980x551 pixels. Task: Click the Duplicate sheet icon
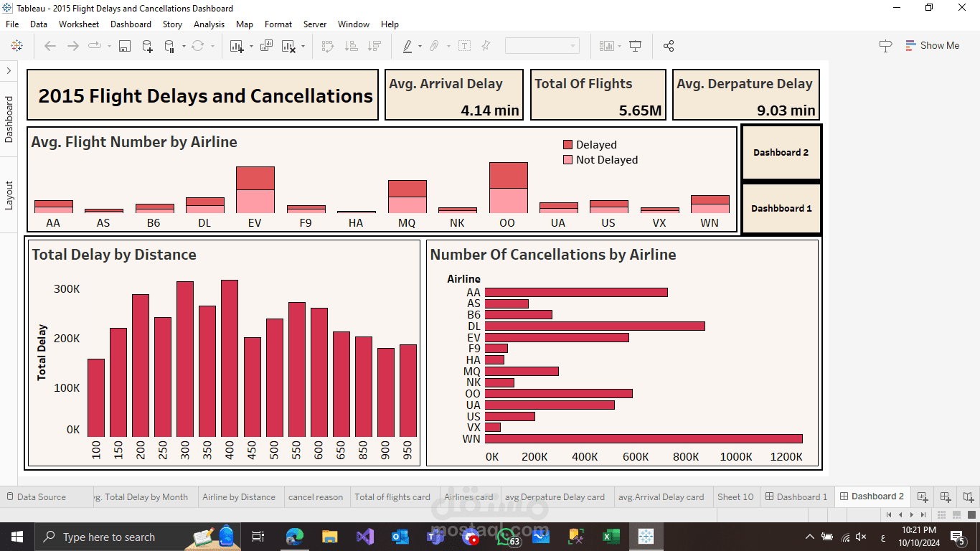click(266, 46)
